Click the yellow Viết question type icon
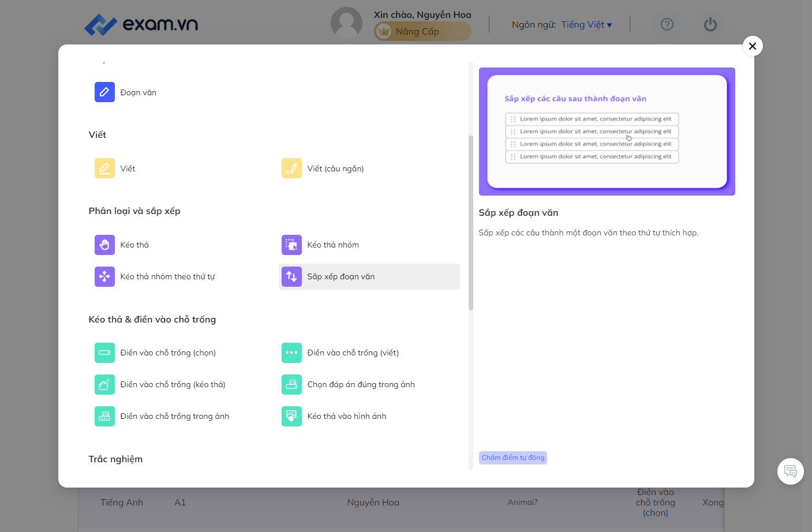The height and width of the screenshot is (532, 812). click(x=104, y=168)
